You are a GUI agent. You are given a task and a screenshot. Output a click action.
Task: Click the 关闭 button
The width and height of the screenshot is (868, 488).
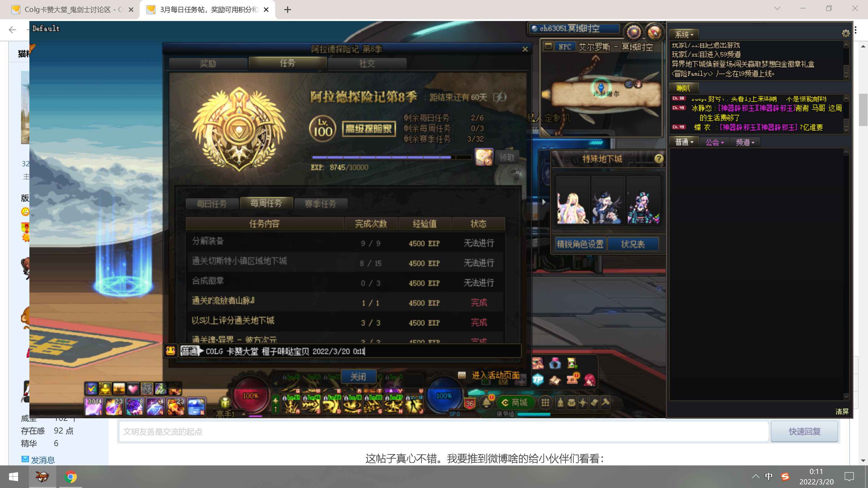(x=358, y=376)
